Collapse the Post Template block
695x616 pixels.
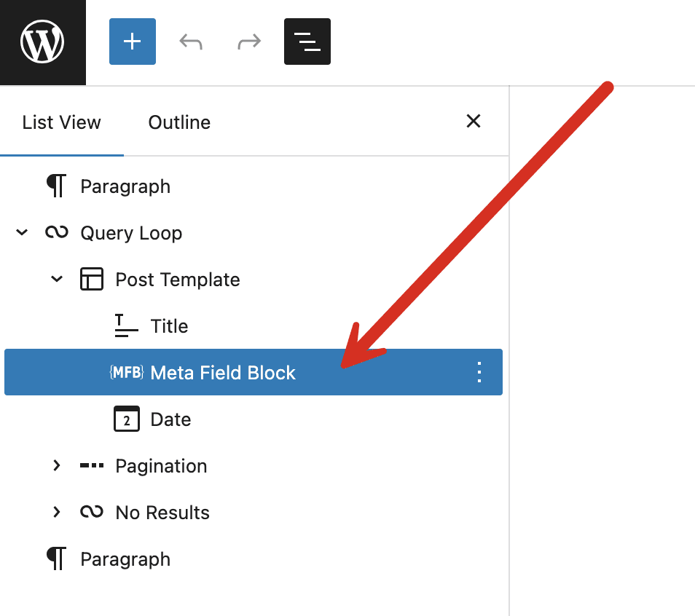(57, 279)
